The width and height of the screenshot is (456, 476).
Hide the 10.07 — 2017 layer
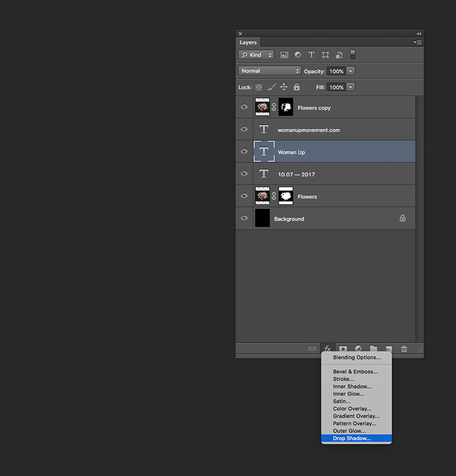click(x=244, y=173)
